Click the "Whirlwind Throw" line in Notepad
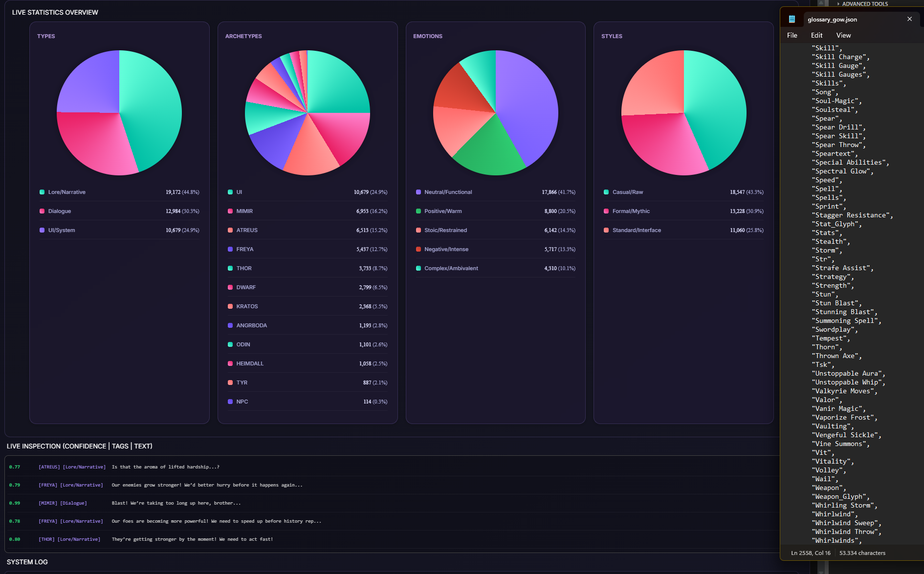The image size is (924, 574). point(846,531)
